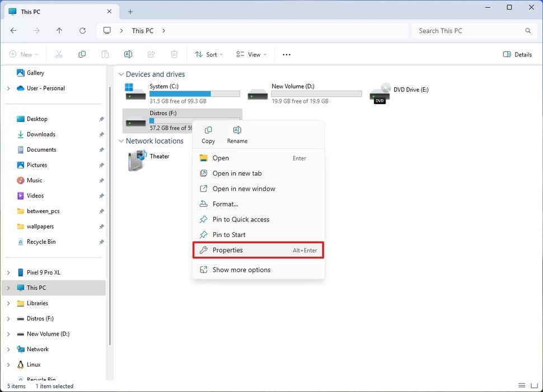543x392 pixels.
Task: Click Pin to Quick access menu entry
Action: click(x=241, y=219)
